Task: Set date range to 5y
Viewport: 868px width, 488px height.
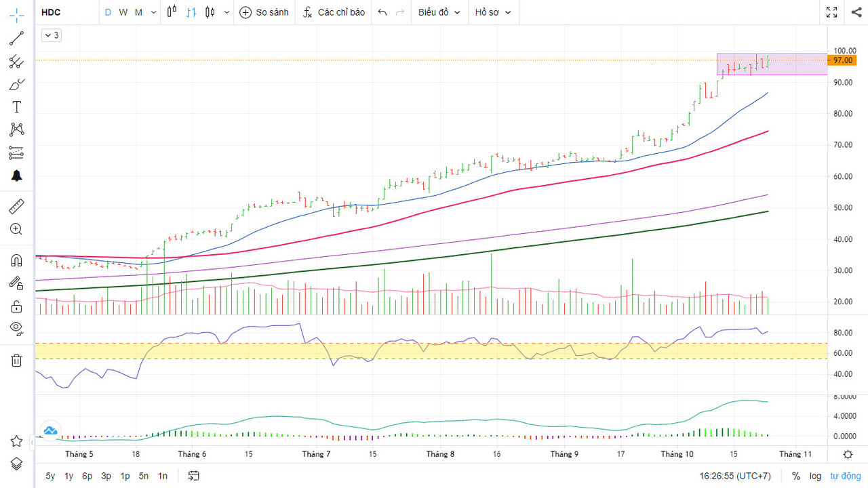Action: coord(50,476)
